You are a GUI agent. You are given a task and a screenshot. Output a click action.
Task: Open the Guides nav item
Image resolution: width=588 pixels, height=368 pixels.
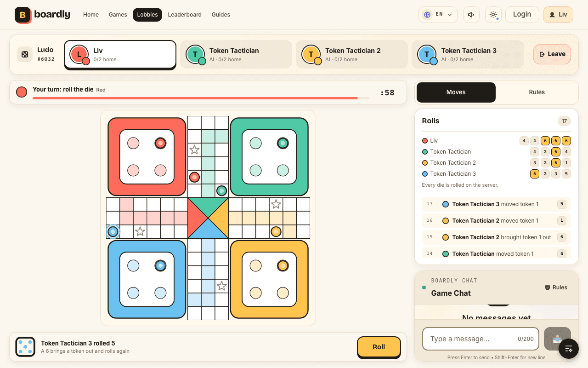(221, 15)
